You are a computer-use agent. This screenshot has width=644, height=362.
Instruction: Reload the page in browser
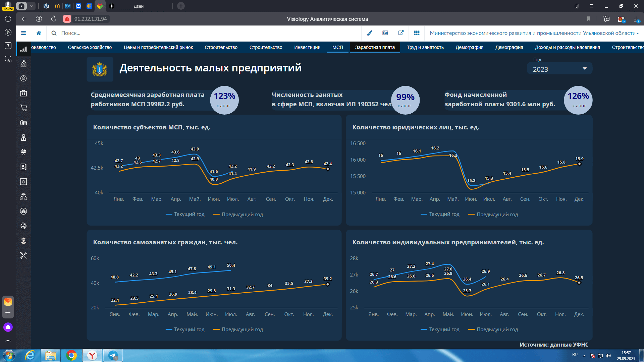(54, 19)
